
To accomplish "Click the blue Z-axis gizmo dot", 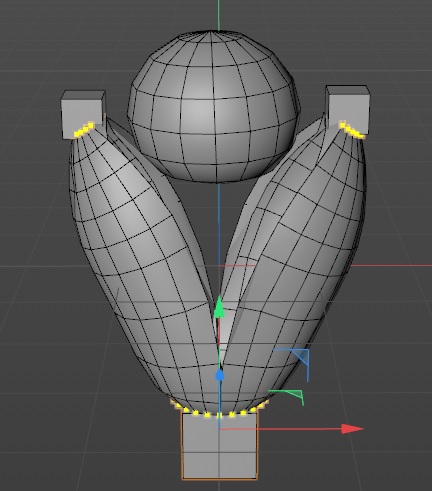I will point(219,376).
